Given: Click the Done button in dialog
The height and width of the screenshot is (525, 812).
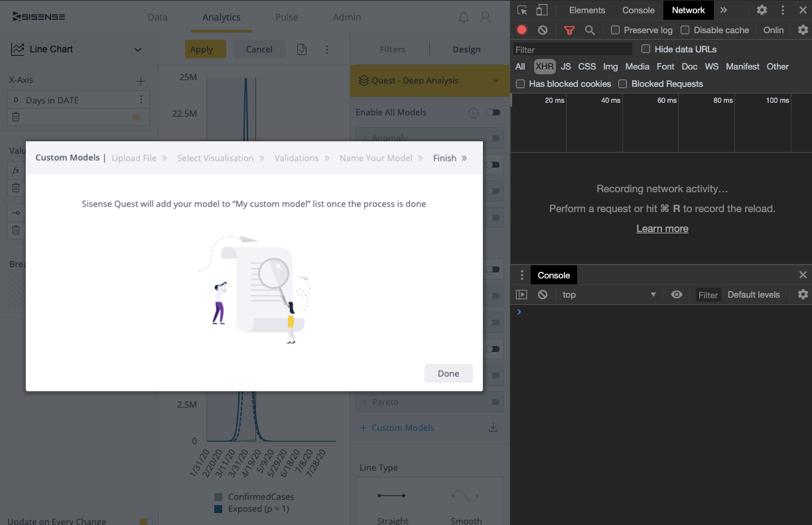Looking at the screenshot, I should (448, 373).
